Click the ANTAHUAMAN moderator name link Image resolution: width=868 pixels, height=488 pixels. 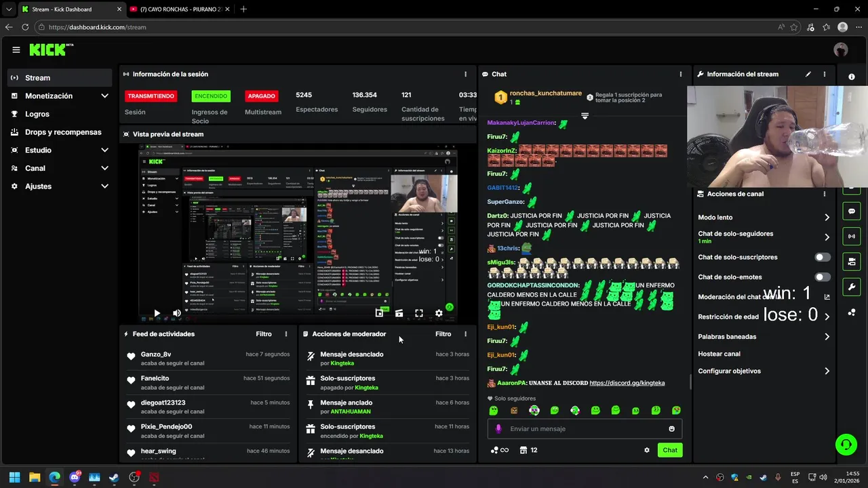(351, 412)
